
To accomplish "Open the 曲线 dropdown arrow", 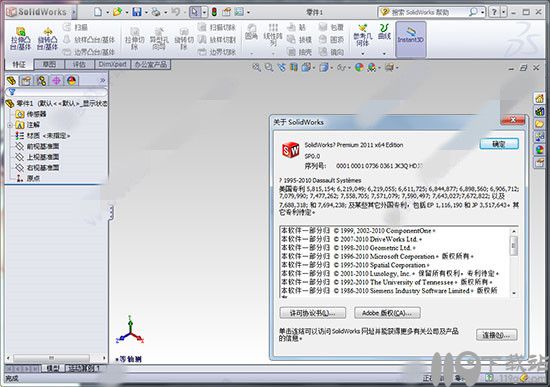I will (384, 53).
